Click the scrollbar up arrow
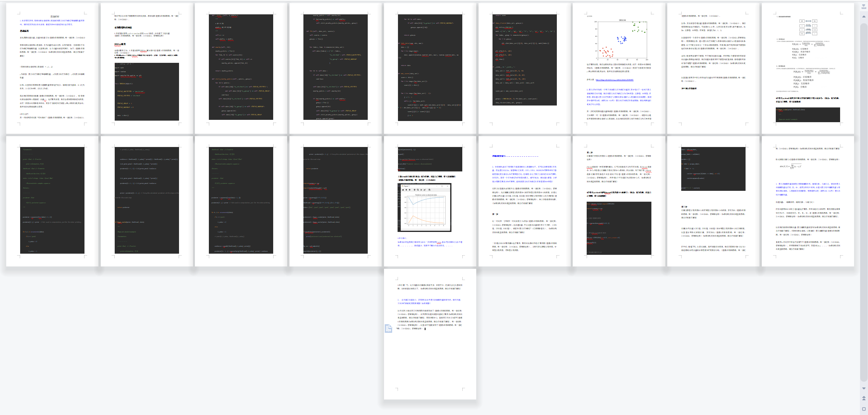868x415 pixels. [x=864, y=16]
